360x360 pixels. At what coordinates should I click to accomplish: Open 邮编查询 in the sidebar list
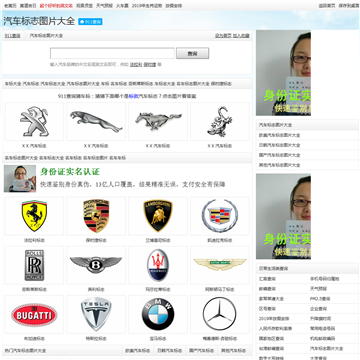pos(267,289)
